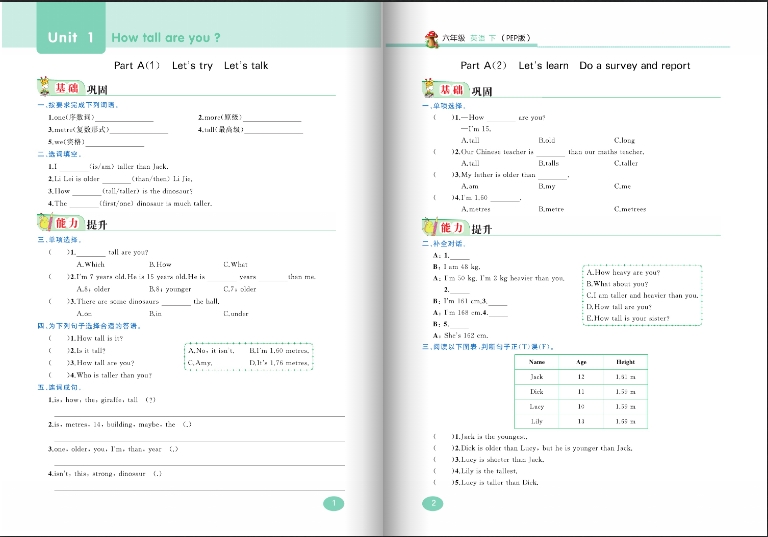The height and width of the screenshot is (537, 768).
Task: Click the blank after '2.more(原级)'
Action: pos(272,118)
